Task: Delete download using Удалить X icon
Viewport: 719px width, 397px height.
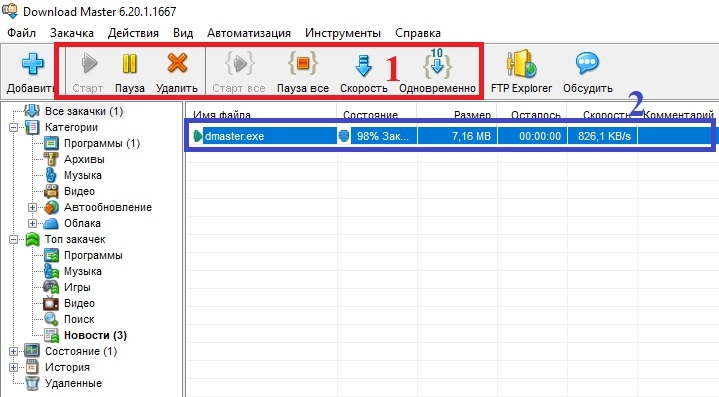Action: click(x=177, y=63)
